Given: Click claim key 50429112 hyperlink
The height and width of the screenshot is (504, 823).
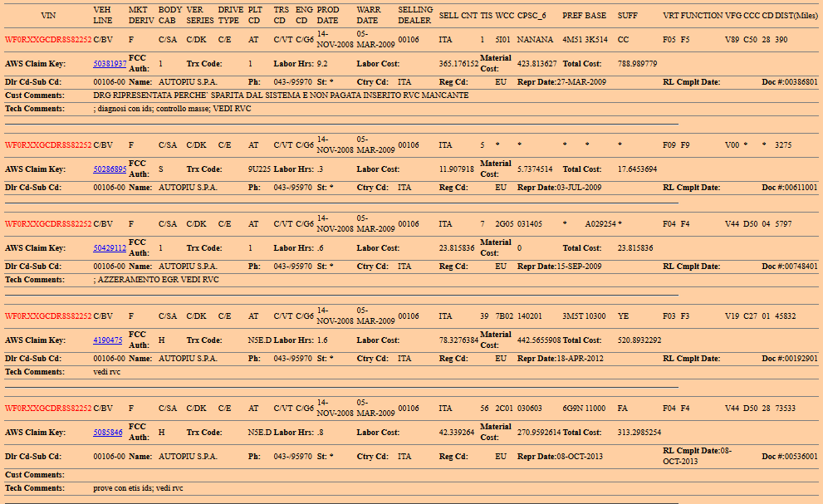Looking at the screenshot, I should pyautogui.click(x=110, y=248).
